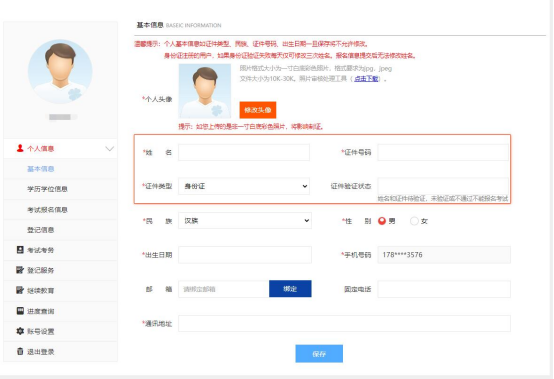The image size is (554, 379).
Task: Select the 女 gender radio button
Action: coord(414,221)
